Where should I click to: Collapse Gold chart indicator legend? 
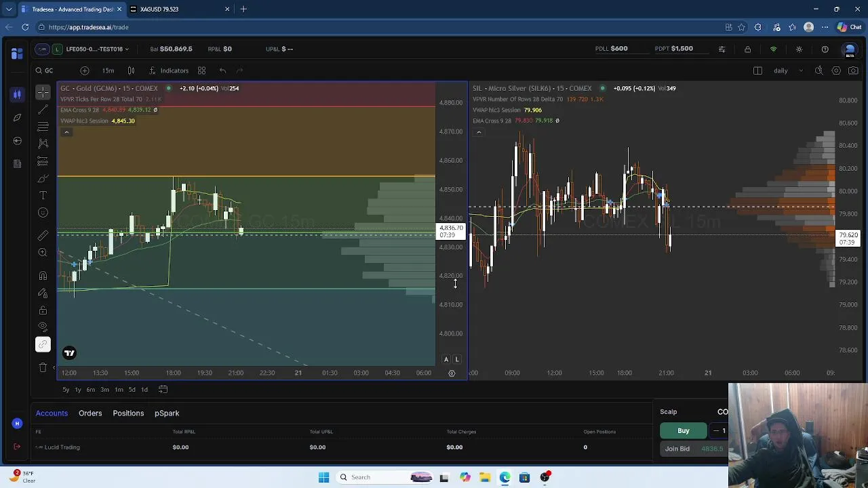[66, 132]
